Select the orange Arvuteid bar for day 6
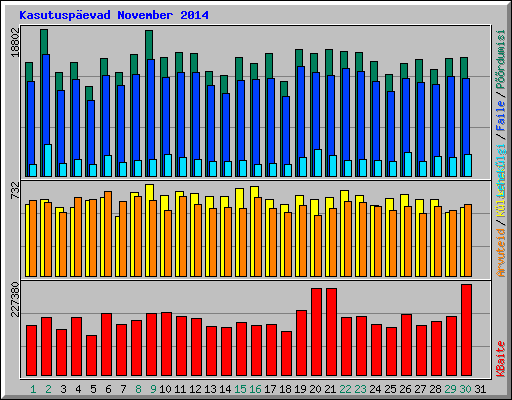 [108, 234]
